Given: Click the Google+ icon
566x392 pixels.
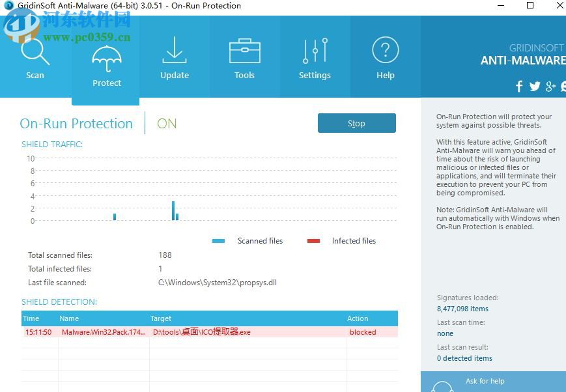Looking at the screenshot, I should [x=550, y=86].
